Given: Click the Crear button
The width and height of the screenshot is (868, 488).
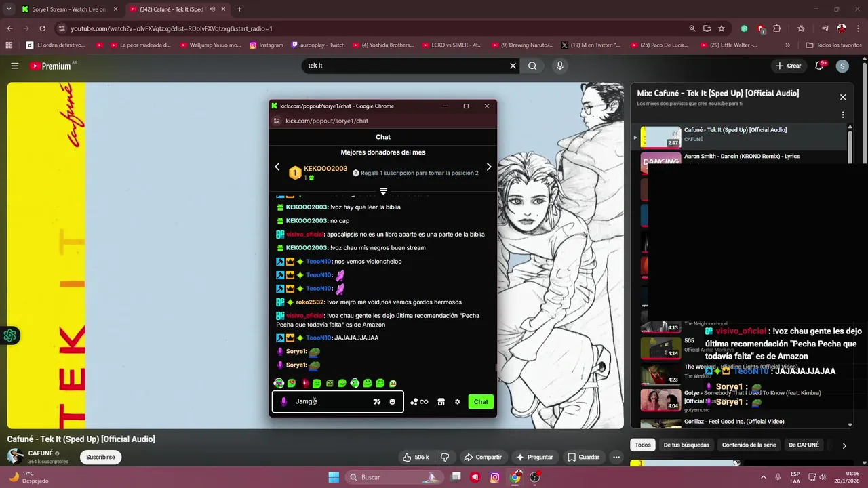Looking at the screenshot, I should pyautogui.click(x=788, y=66).
